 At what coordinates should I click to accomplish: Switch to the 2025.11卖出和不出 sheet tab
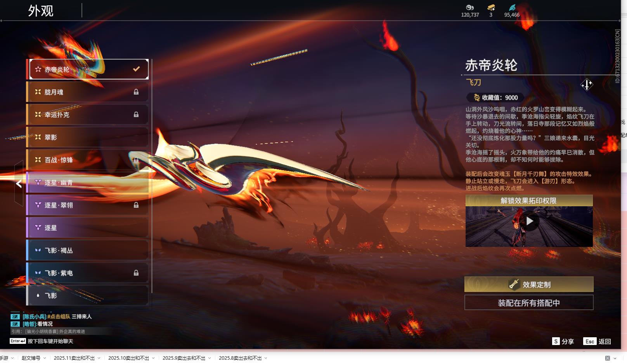(x=74, y=358)
